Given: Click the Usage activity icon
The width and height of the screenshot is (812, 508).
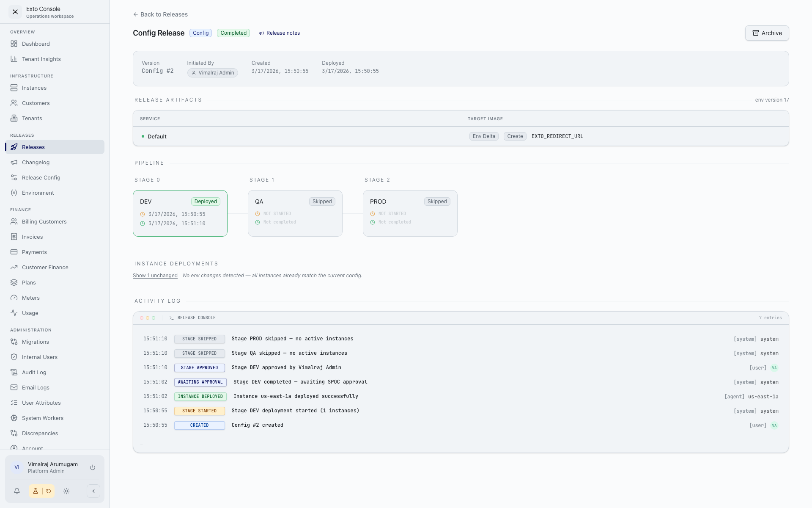Looking at the screenshot, I should (x=14, y=313).
